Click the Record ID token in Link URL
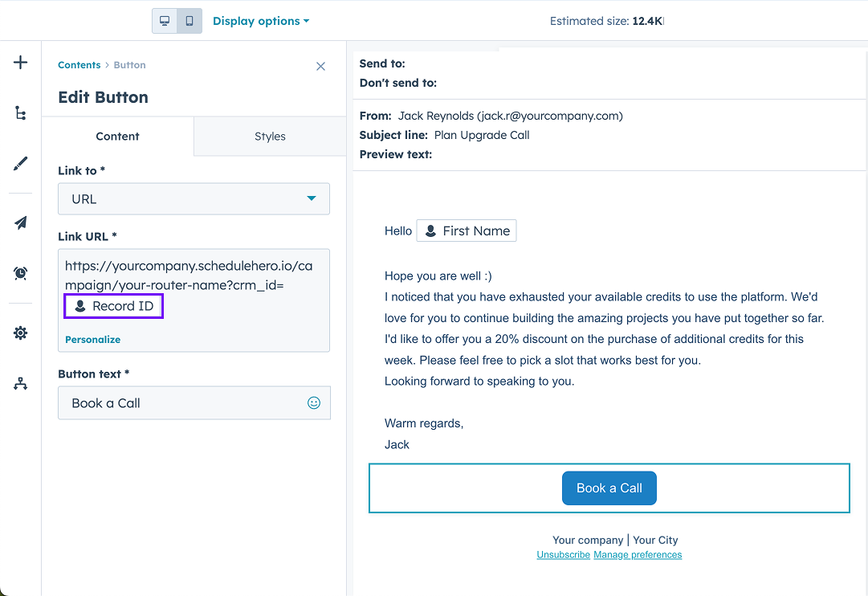Viewport: 868px width, 596px height. 113,306
